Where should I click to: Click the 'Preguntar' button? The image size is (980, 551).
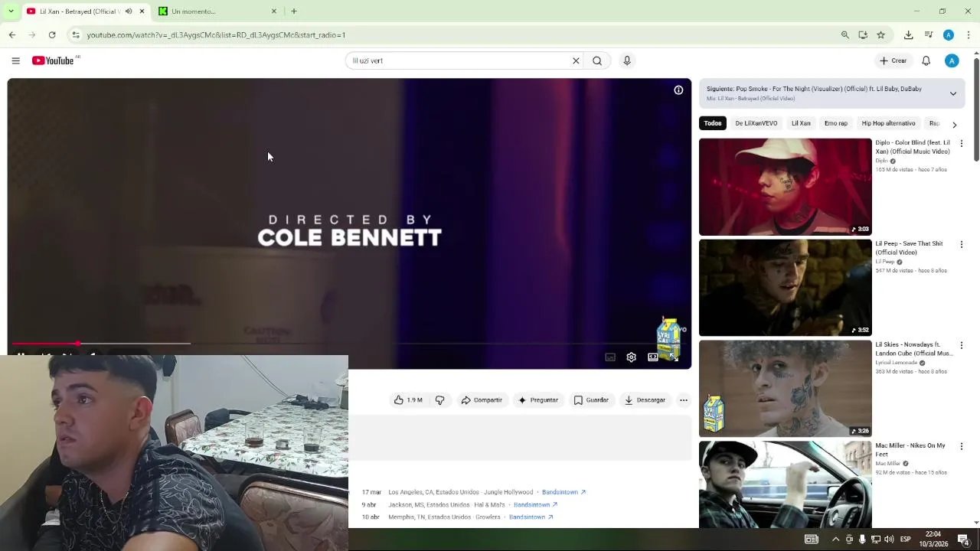click(538, 400)
